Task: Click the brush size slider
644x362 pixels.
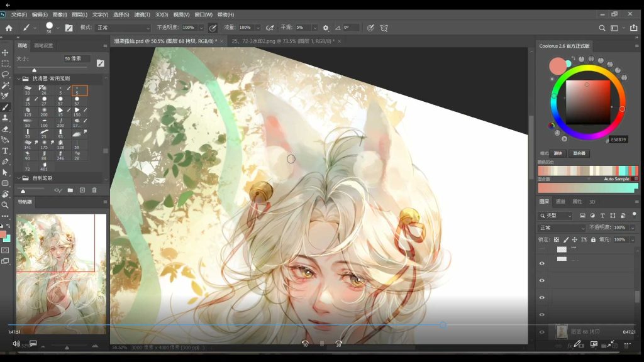Action: pos(53,67)
